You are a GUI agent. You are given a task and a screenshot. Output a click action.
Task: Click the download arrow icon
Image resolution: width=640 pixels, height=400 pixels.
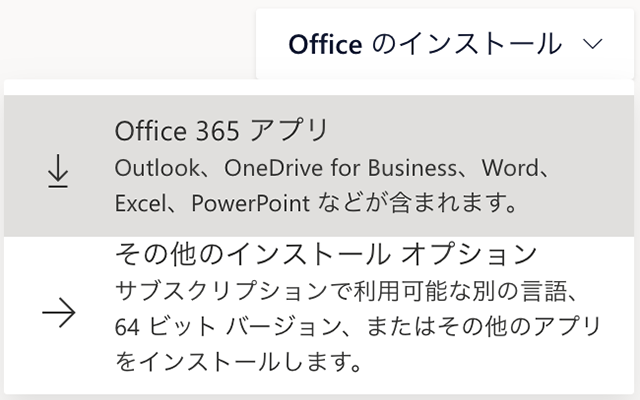coord(59,171)
